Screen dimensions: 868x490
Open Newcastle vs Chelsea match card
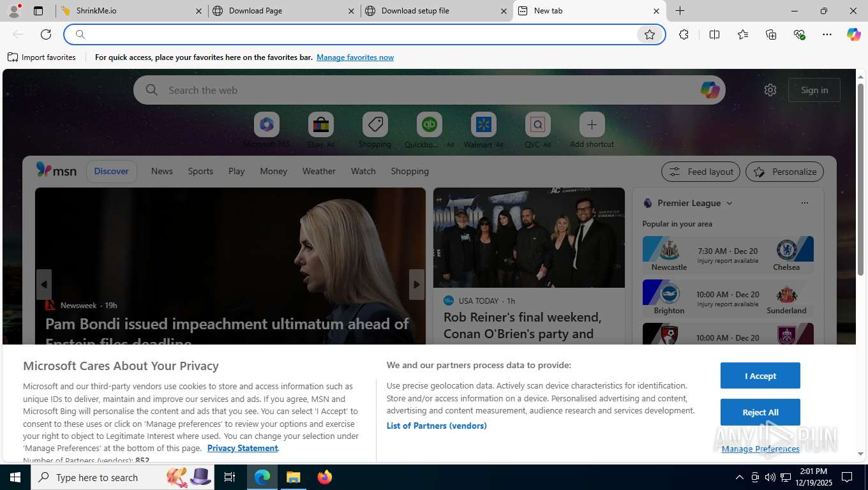pyautogui.click(x=728, y=255)
